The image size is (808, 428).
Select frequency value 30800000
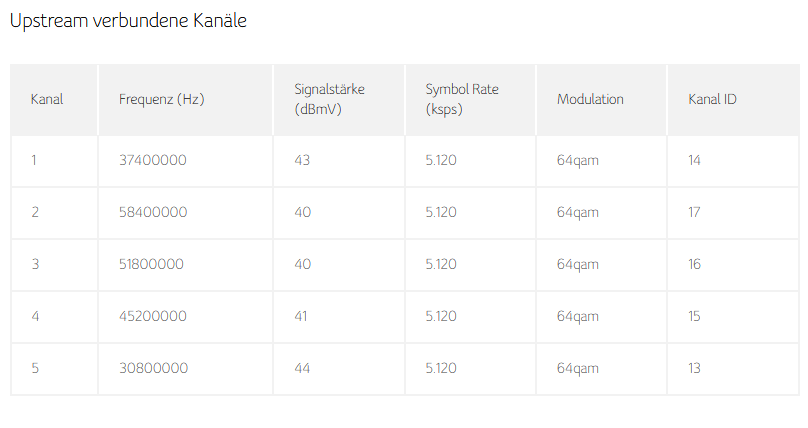tap(154, 368)
